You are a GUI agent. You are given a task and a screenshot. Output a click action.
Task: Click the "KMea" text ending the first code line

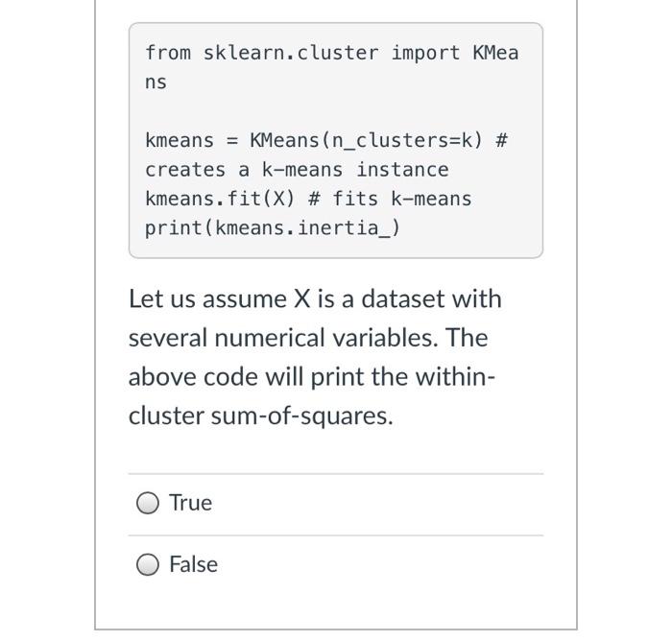click(495, 53)
